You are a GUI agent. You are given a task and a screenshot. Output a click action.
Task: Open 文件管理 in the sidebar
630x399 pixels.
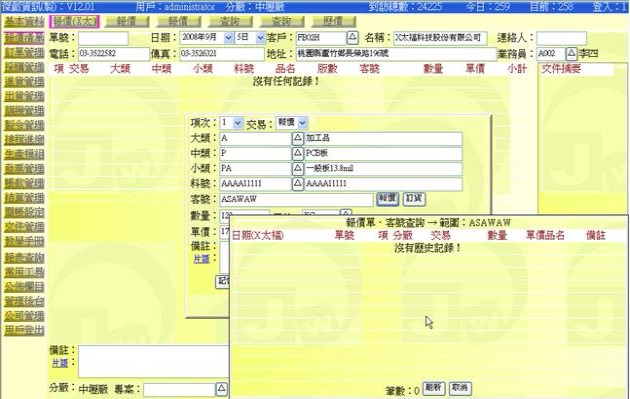click(24, 227)
